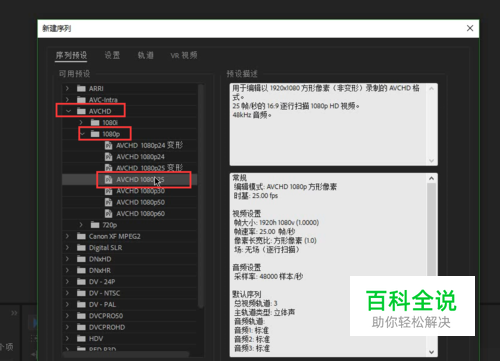
Task: Open the 轨道 tab
Action: [146, 55]
